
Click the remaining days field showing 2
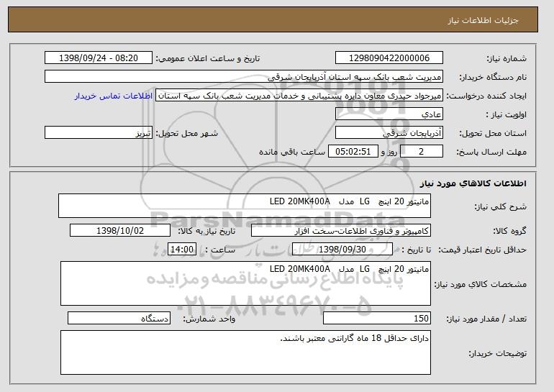[x=421, y=152]
